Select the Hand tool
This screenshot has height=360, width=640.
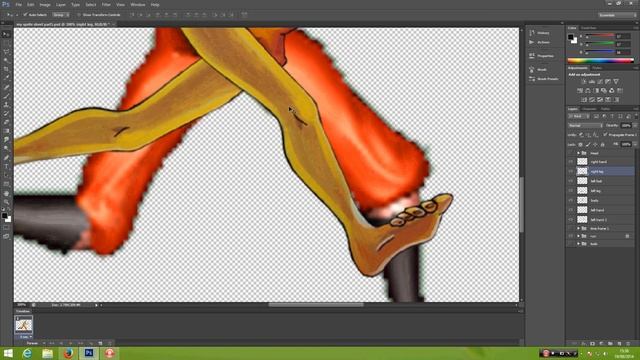[6, 193]
